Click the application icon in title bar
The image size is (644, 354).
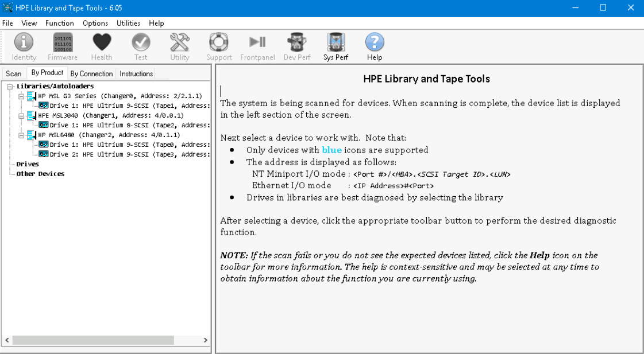[8, 8]
